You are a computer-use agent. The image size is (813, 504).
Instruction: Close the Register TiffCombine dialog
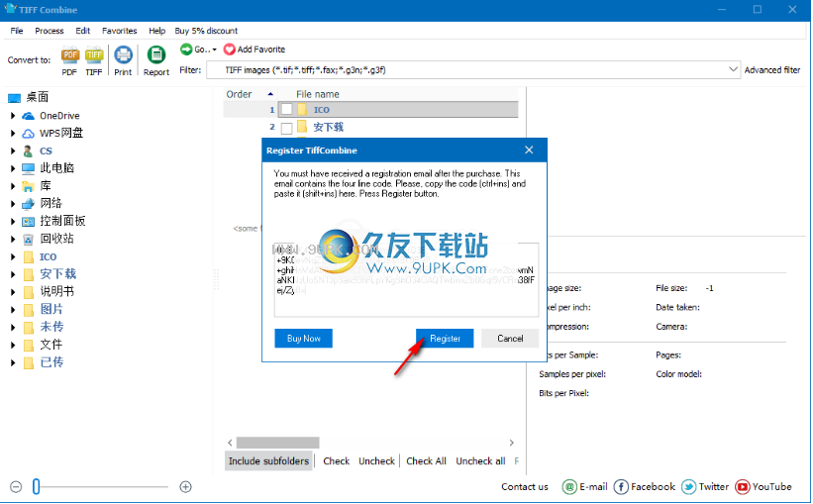(x=529, y=150)
